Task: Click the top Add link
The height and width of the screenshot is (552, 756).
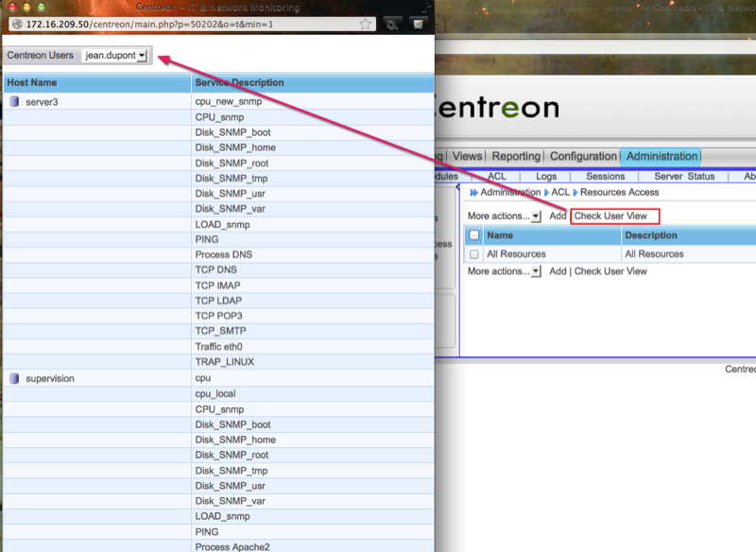Action: click(558, 216)
